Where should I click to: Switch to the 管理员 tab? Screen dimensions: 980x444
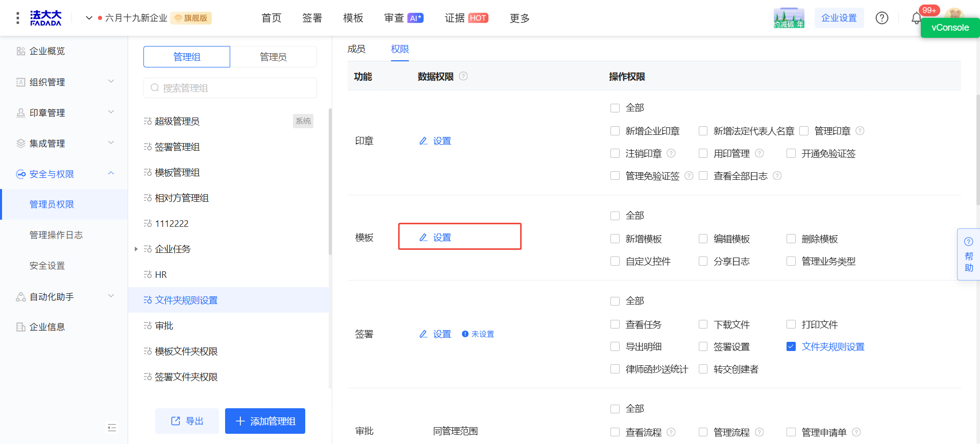pyautogui.click(x=273, y=57)
